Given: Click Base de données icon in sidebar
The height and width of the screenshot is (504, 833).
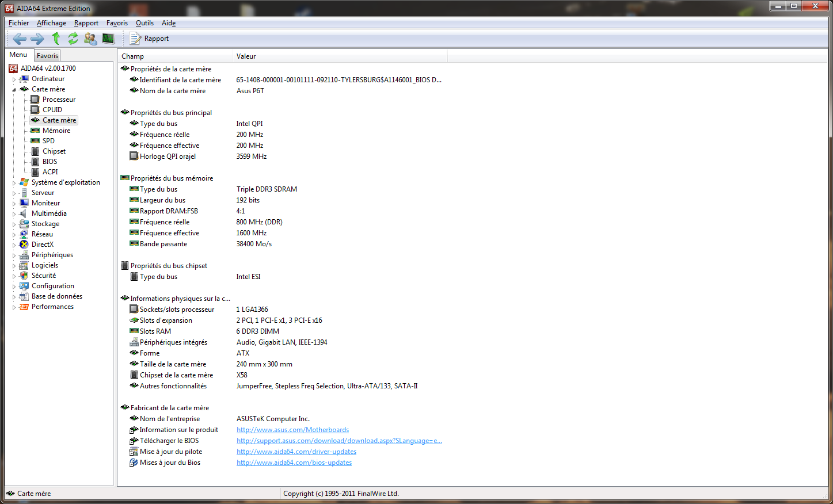Looking at the screenshot, I should tap(24, 296).
